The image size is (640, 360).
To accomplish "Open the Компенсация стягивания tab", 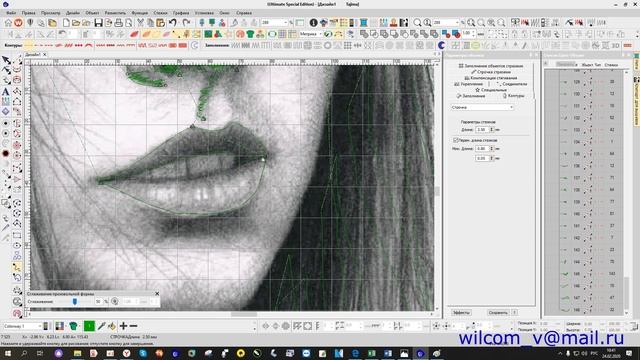I will (491, 78).
